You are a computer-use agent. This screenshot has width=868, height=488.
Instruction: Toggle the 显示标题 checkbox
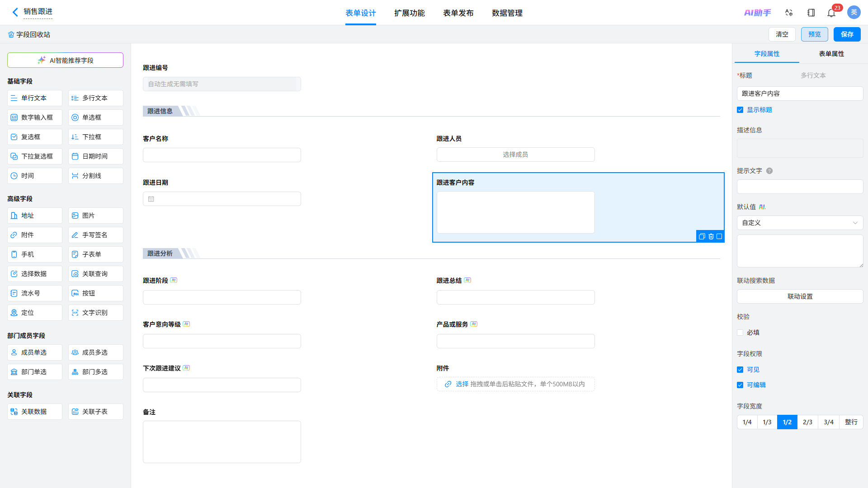740,110
